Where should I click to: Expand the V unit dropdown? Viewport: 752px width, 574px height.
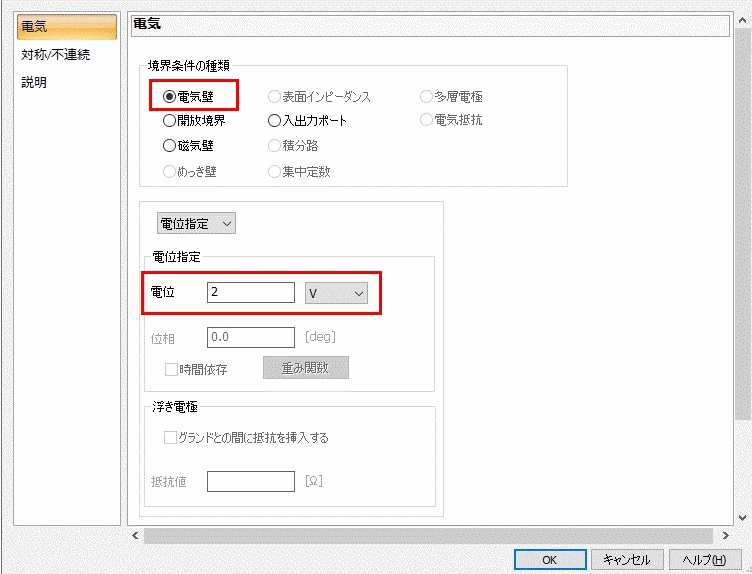coord(336,293)
